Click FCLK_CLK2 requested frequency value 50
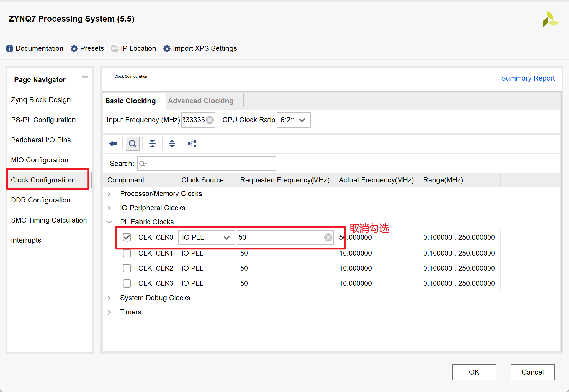The height and width of the screenshot is (392, 569). 244,268
